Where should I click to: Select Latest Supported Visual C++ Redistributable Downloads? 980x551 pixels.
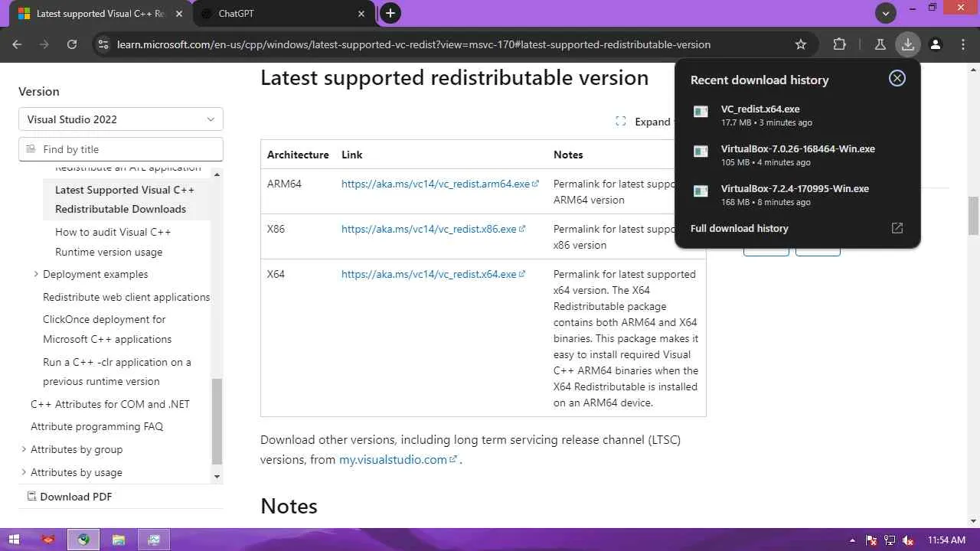coord(125,199)
